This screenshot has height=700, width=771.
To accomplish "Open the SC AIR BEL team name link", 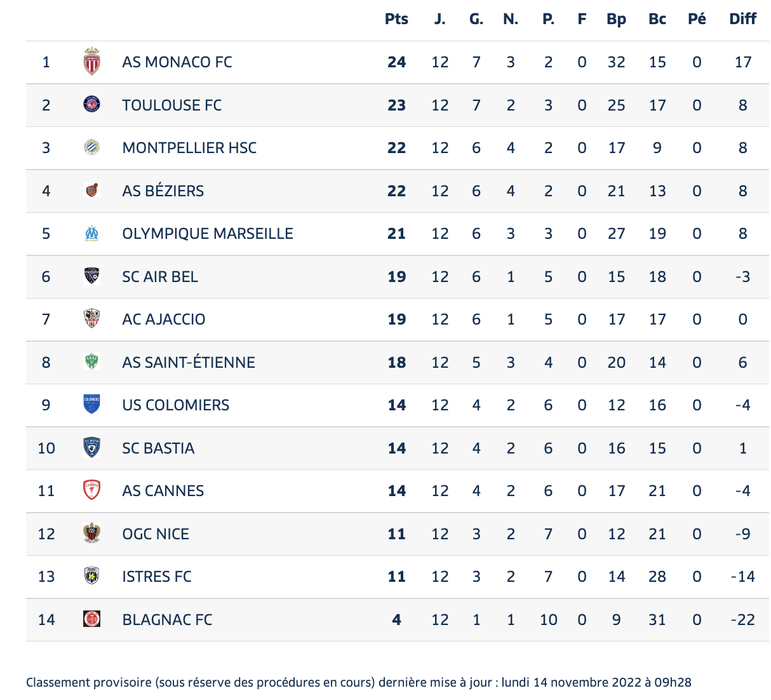I will point(160,276).
